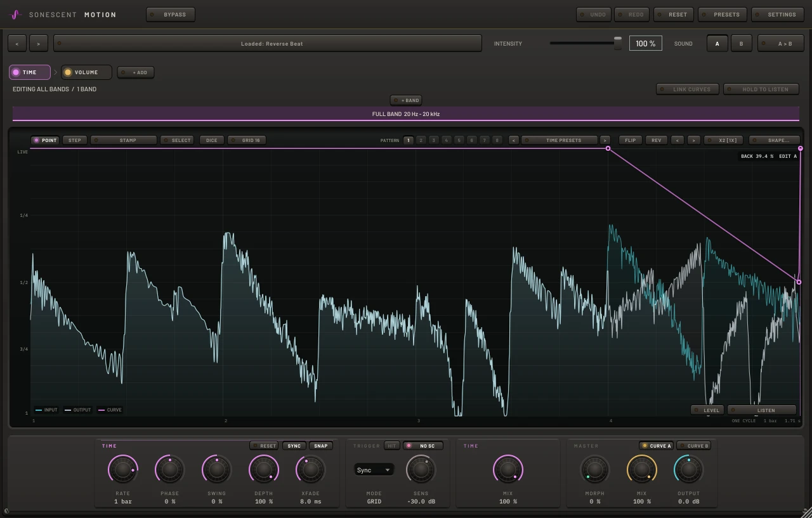Select the Full Band 20 Hz - 20 kHz bar

tap(406, 114)
